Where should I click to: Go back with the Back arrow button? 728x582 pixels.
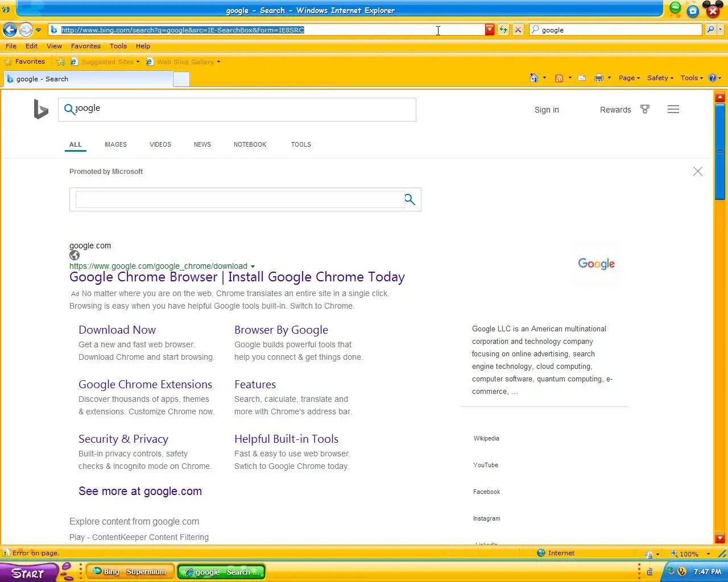(10, 30)
